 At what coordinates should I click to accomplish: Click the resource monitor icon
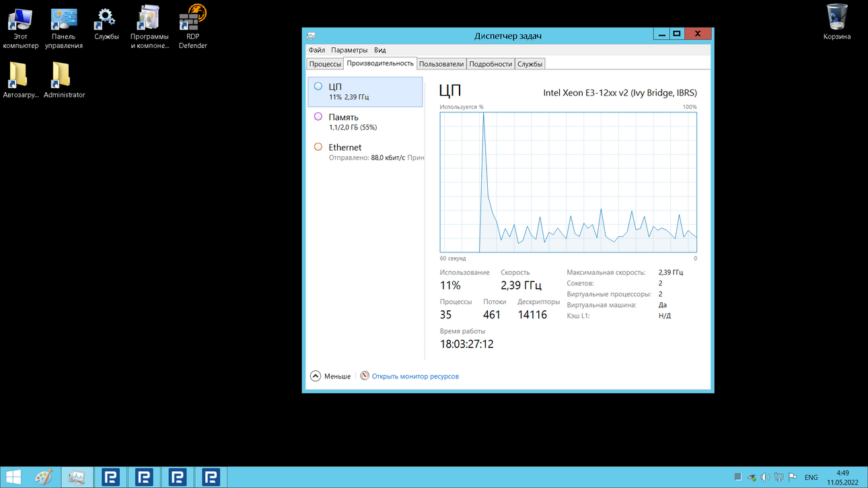(365, 376)
